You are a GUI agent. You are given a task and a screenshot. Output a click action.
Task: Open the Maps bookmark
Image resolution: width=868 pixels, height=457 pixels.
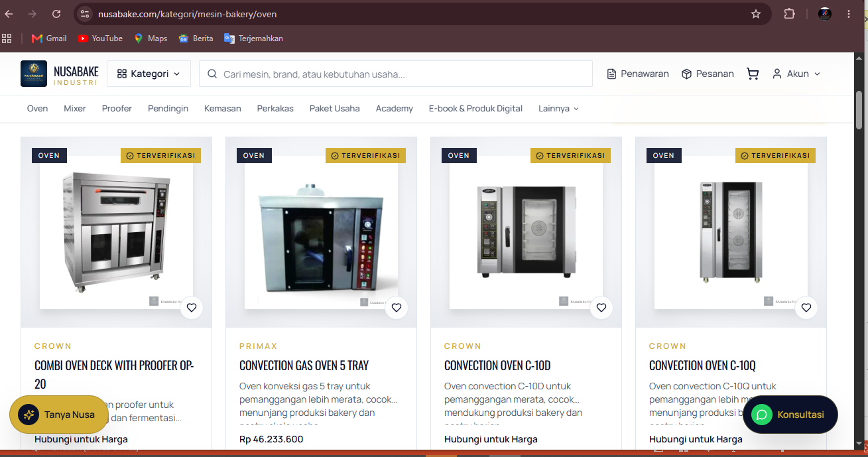[151, 38]
